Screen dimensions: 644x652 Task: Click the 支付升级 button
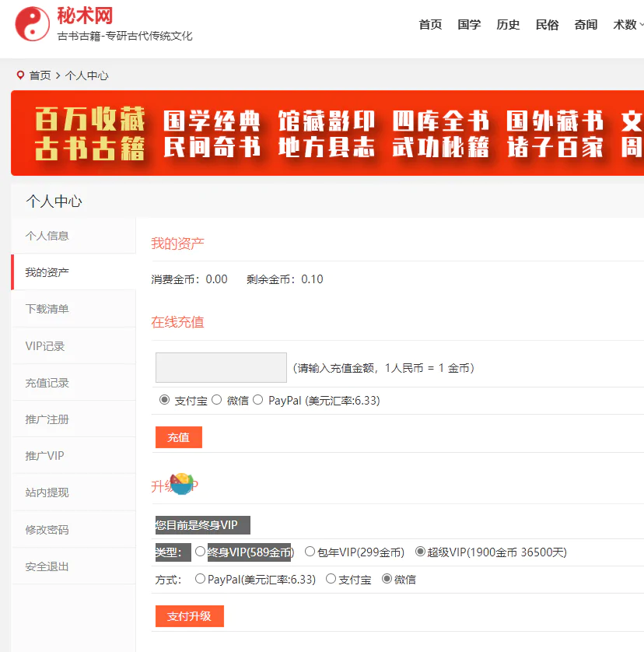pos(190,616)
